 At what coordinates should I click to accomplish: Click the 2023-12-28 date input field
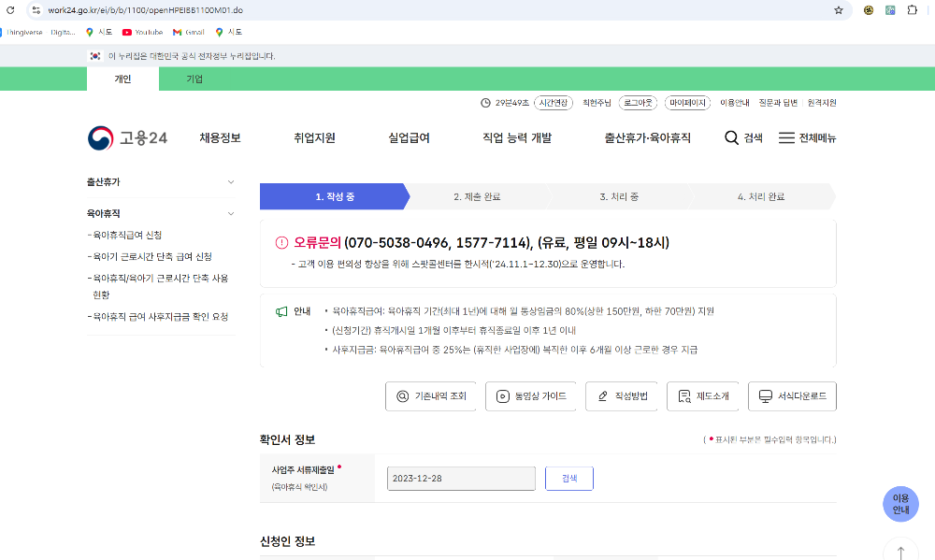460,478
